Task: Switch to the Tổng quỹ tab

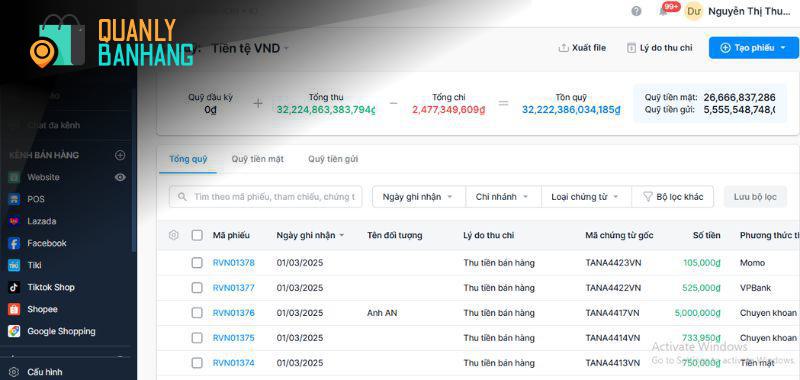Action: coord(188,159)
